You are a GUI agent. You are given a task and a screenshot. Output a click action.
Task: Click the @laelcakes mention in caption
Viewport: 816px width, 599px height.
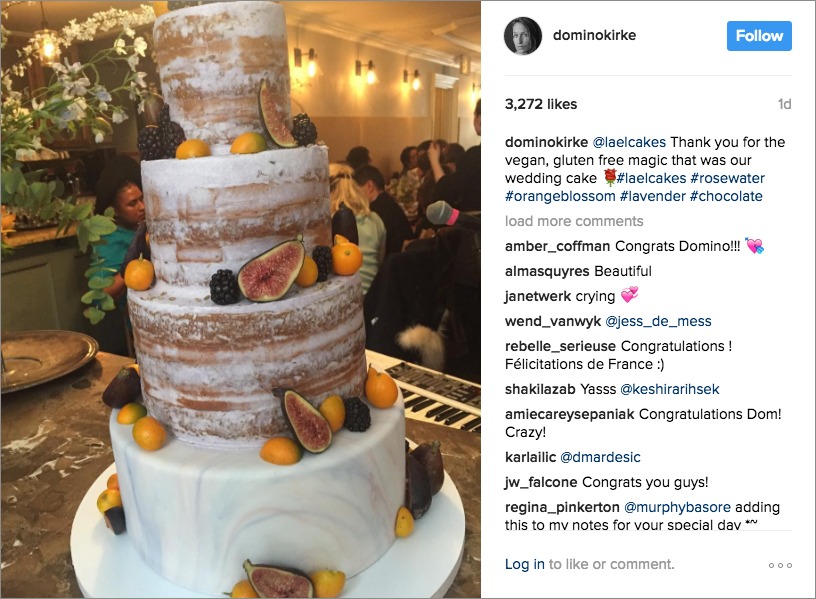629,142
